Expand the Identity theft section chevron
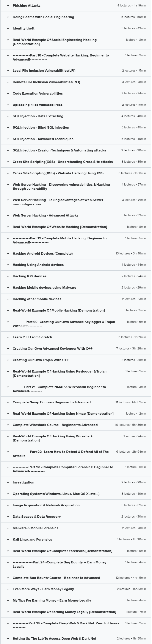152x644 pixels. [8, 28]
